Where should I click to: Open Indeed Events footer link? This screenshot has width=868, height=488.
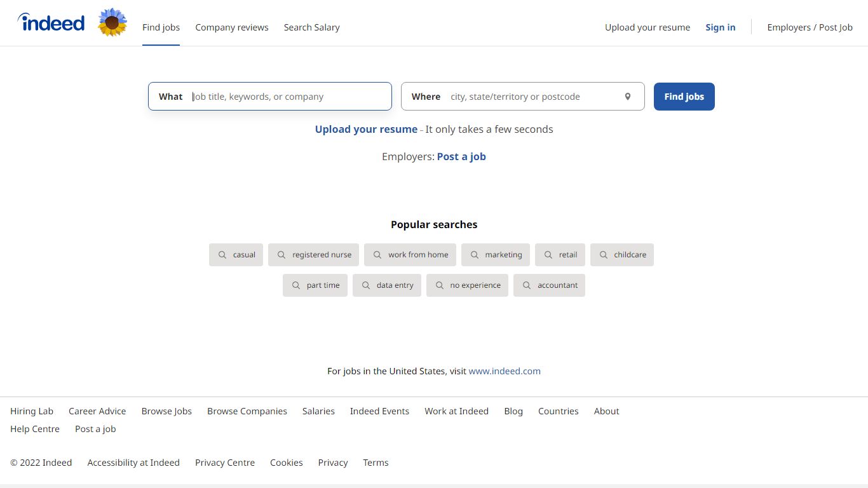379,411
